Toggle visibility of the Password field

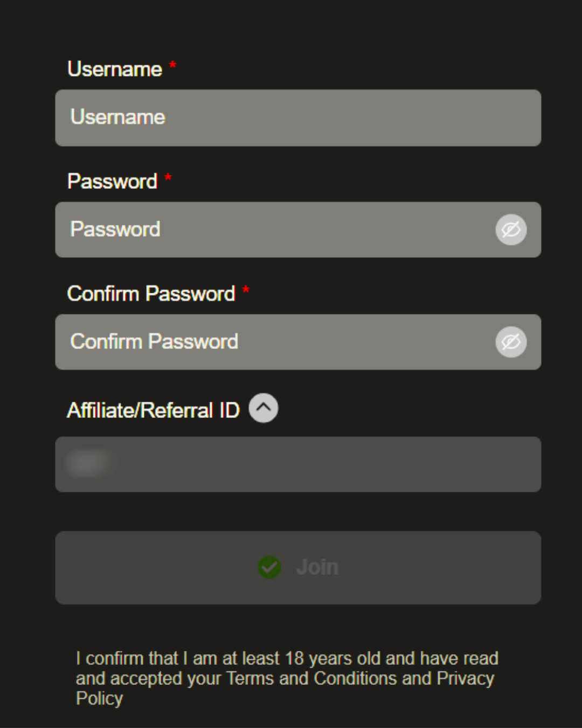point(511,230)
